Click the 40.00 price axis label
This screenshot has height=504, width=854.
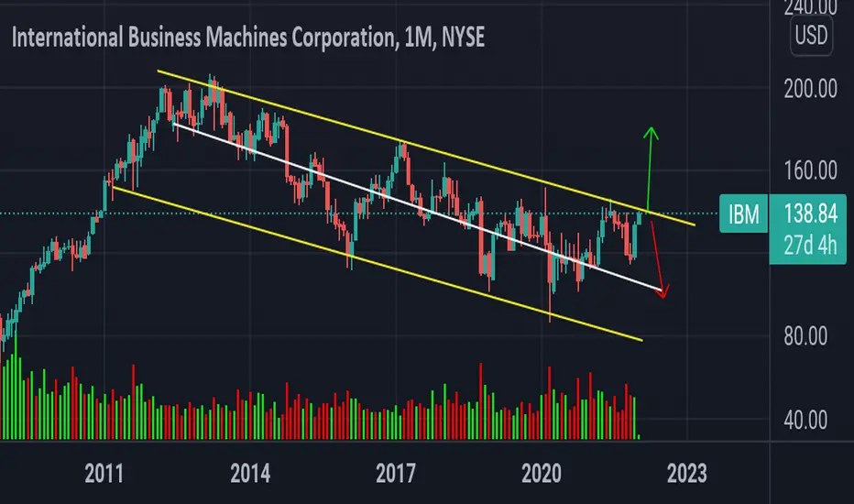(x=805, y=420)
